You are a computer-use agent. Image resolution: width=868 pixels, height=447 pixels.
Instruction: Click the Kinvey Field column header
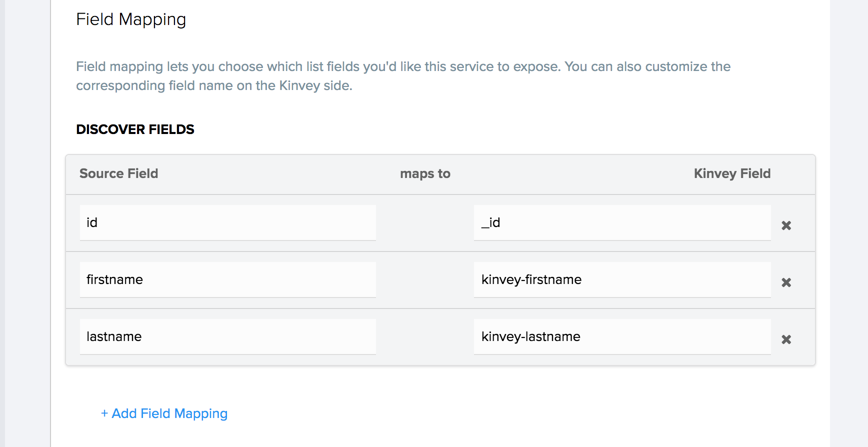(x=732, y=173)
